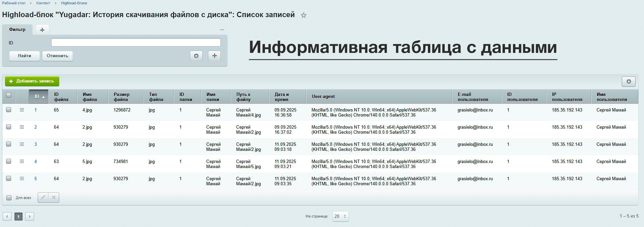Open the per-page count dropdown showing 20
This screenshot has width=644, height=227.
point(340,217)
